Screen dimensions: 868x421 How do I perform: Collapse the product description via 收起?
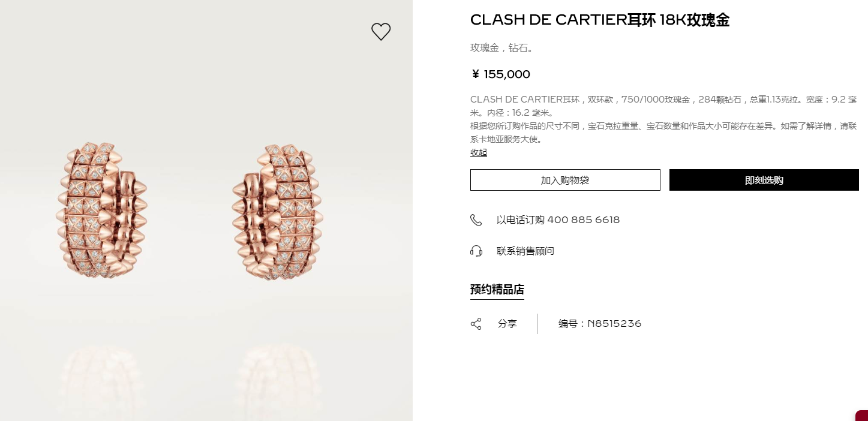point(479,152)
